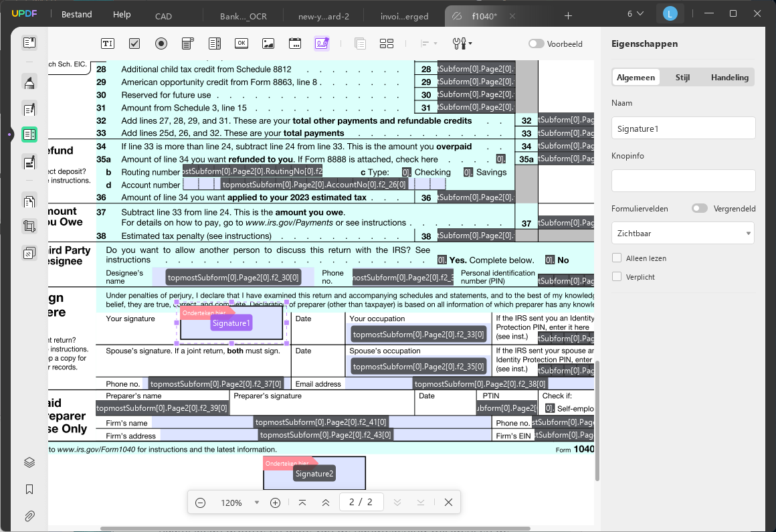Select the Radio Button form tool
Screen dimensions: 776x532
161,43
